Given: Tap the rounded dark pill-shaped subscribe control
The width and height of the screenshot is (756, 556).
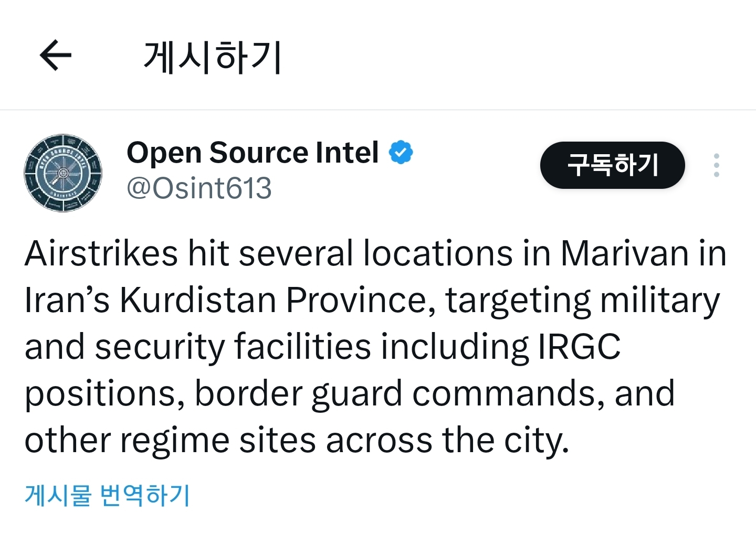Looking at the screenshot, I should coord(612,165).
